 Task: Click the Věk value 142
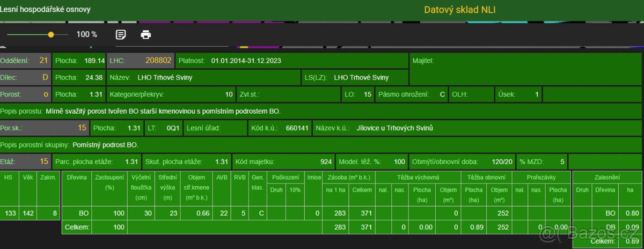(x=28, y=213)
